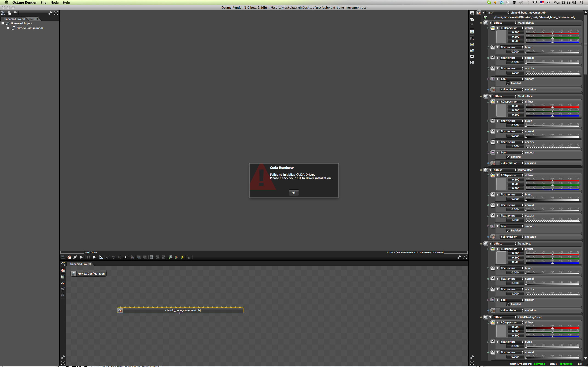This screenshot has width=588, height=367.
Task: Click the sfenoid_bone_movement.obj mesh node icon
Action: 120,310
